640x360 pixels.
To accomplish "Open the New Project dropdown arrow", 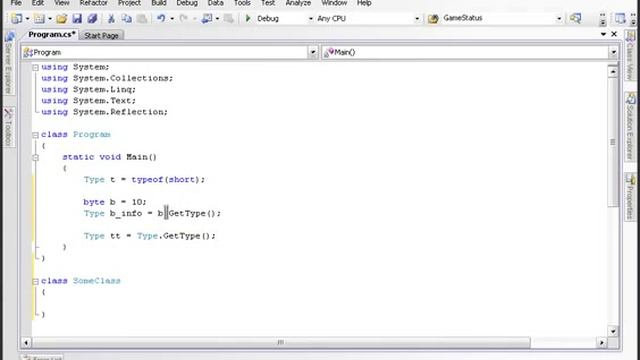I will (x=27, y=19).
